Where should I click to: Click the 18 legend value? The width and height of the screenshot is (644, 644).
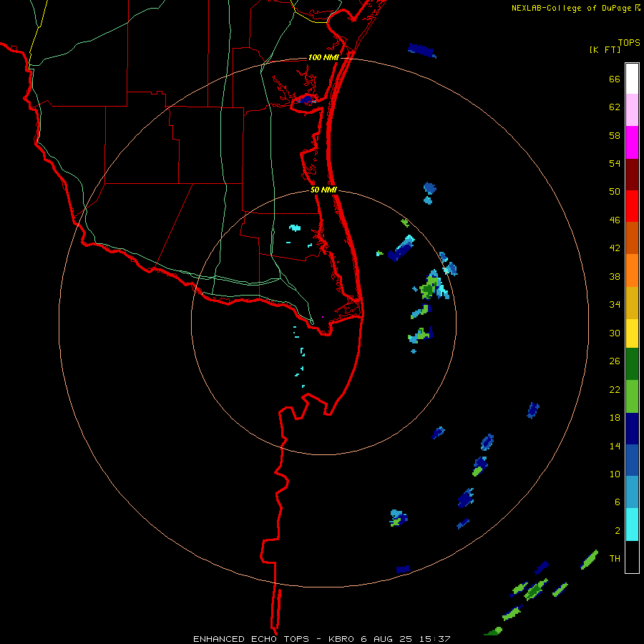(615, 418)
